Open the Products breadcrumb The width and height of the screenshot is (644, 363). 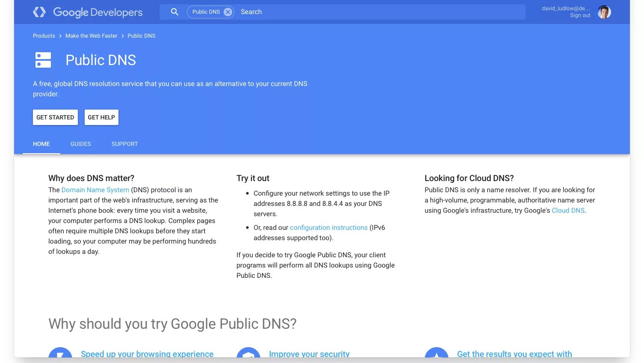(44, 36)
